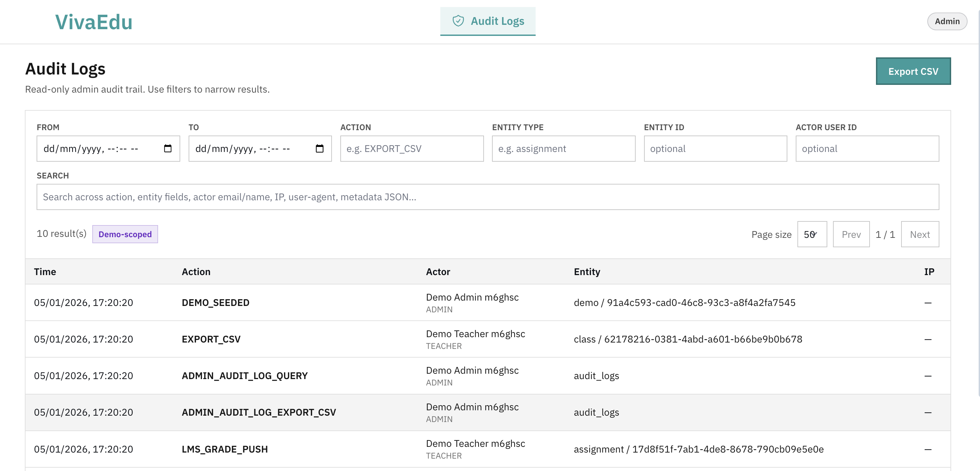Switch to the Audit Logs tab
The width and height of the screenshot is (980, 471).
[x=488, y=21]
